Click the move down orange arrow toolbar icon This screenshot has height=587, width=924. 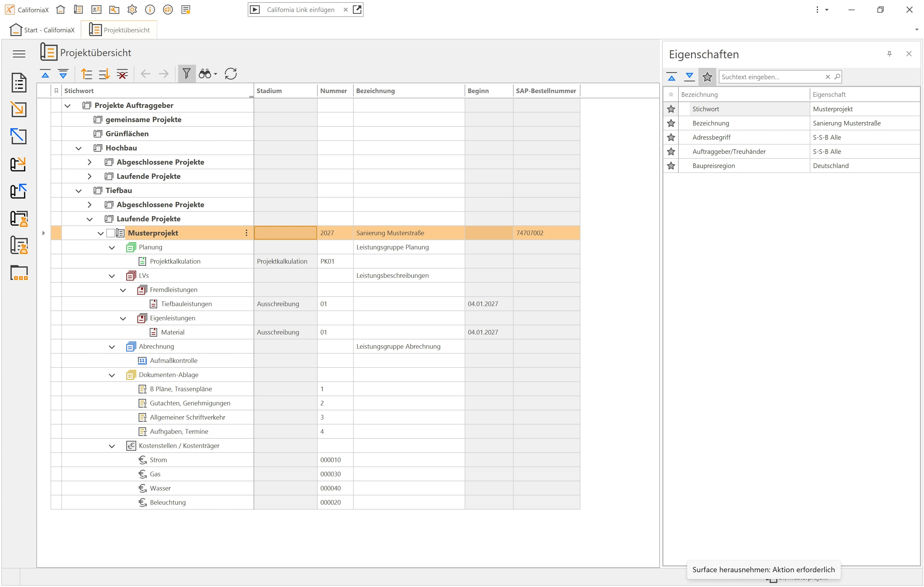[x=104, y=74]
